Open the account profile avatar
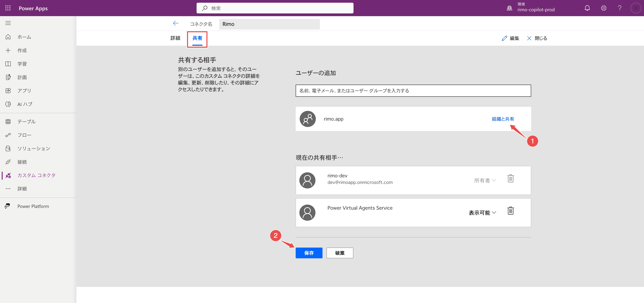Screen dimensions: 644x303 pos(635,8)
